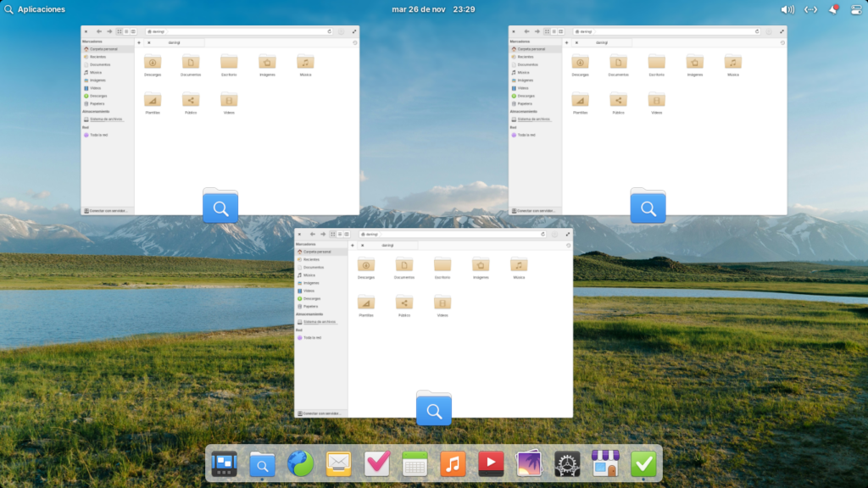868x488 pixels.
Task: Open the sound volume indicator
Action: point(787,9)
